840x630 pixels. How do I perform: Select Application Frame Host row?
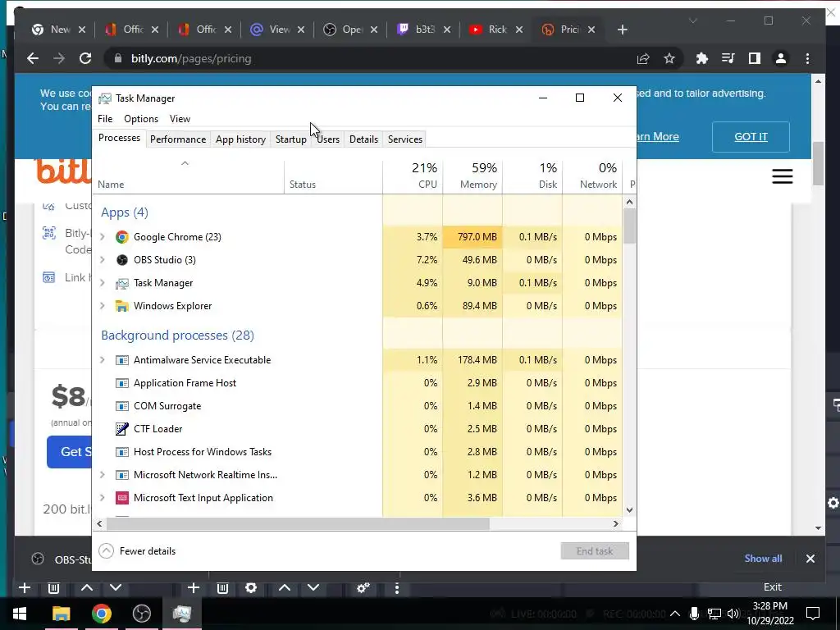point(358,382)
